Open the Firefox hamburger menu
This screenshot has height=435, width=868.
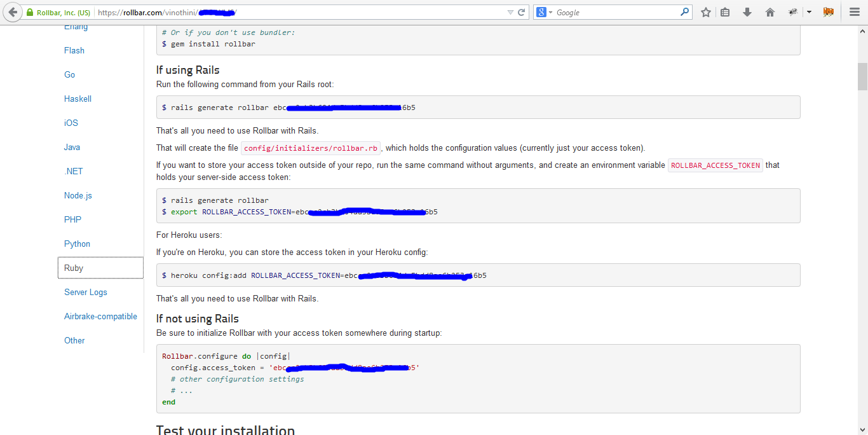point(855,12)
